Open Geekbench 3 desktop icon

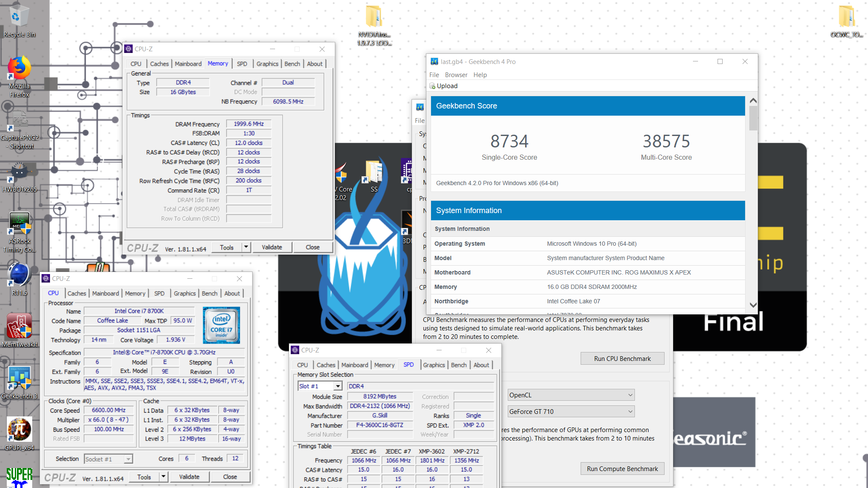pos(19,383)
